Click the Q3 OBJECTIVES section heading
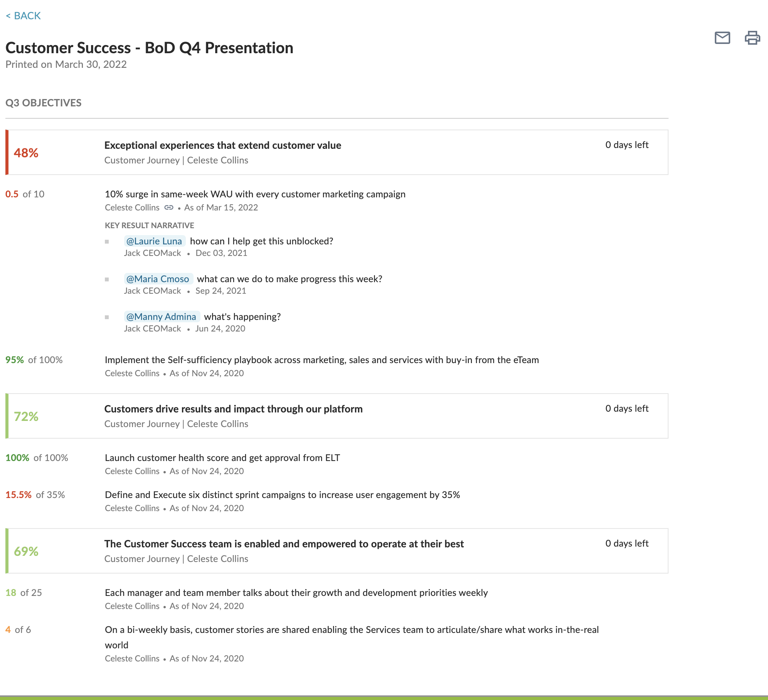This screenshot has height=700, width=768. click(x=44, y=103)
